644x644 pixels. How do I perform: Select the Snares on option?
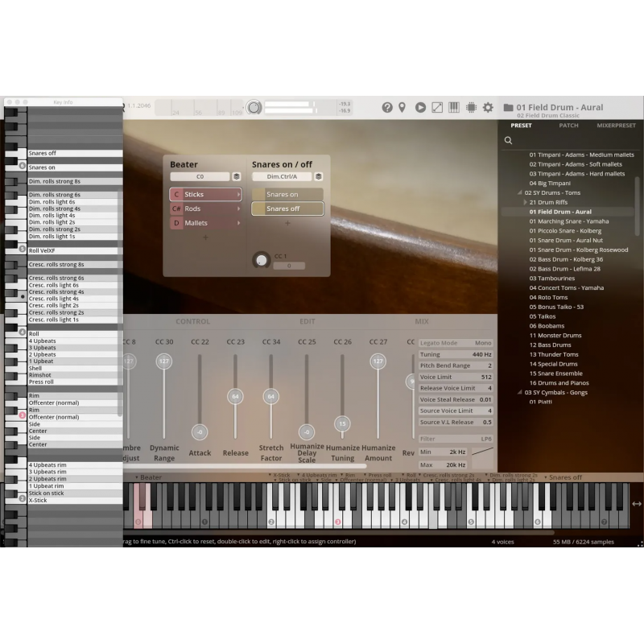(x=287, y=194)
